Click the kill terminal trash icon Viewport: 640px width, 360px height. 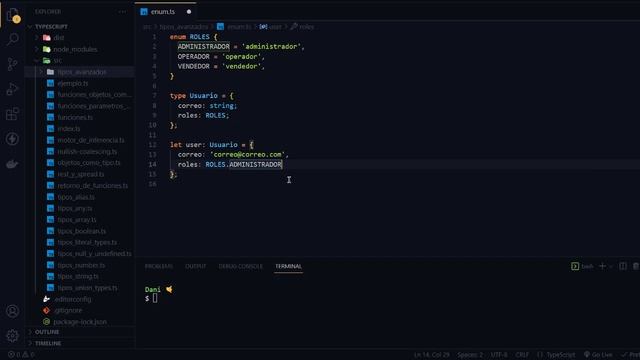[636, 266]
